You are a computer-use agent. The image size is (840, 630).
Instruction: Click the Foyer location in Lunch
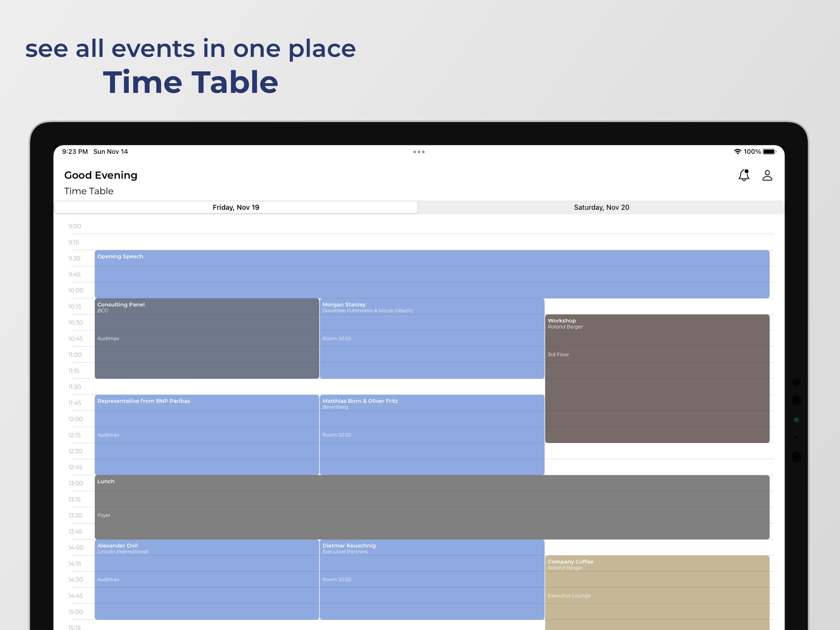click(x=104, y=515)
